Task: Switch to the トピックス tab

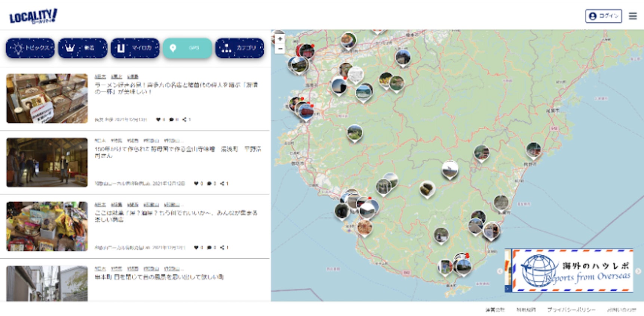Action: click(x=30, y=48)
